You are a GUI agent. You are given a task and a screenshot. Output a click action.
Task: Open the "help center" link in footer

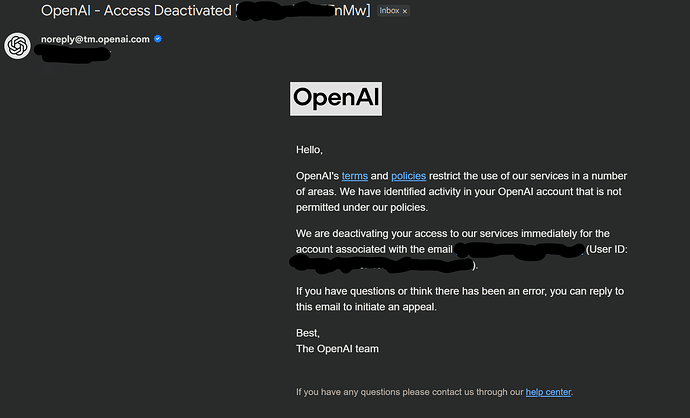548,392
